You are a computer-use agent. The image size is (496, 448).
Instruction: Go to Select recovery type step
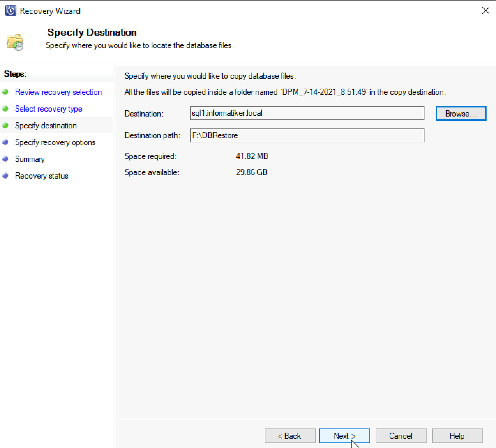[48, 109]
